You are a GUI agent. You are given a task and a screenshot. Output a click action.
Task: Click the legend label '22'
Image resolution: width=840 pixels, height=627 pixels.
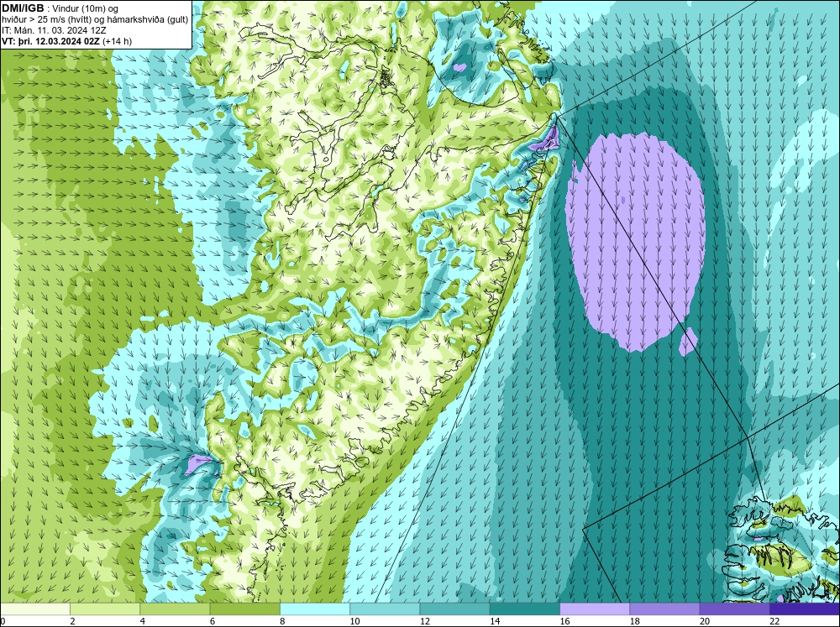point(774,621)
